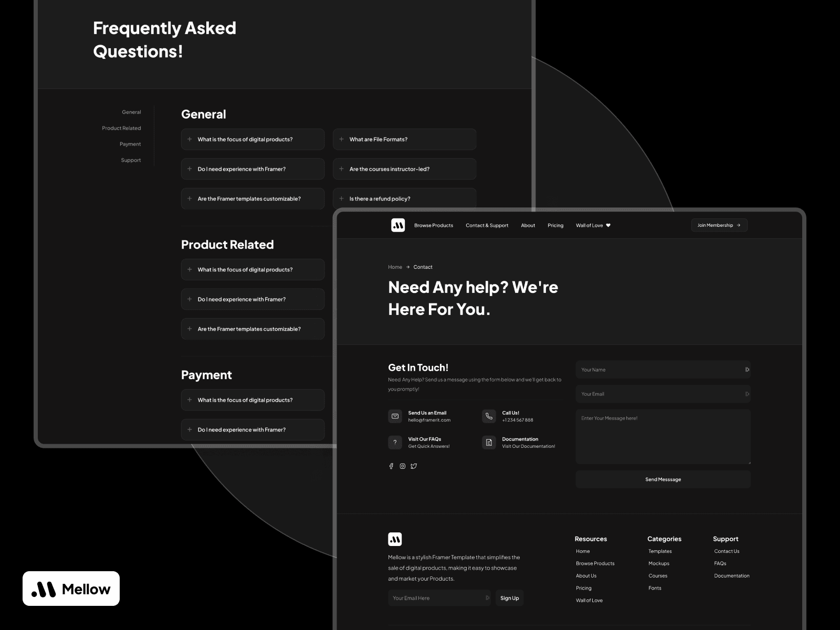The height and width of the screenshot is (630, 840).
Task: Click the hello@framerit.com email address
Action: 429,420
